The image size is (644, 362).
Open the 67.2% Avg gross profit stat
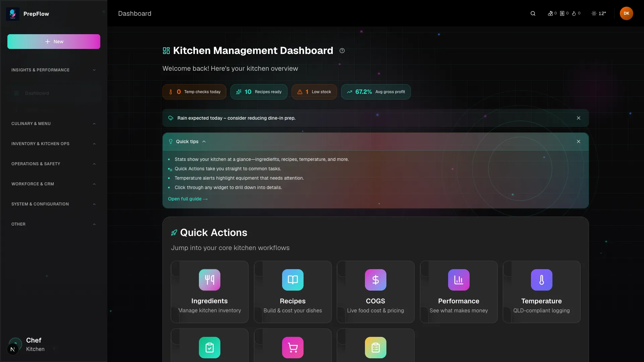click(376, 92)
